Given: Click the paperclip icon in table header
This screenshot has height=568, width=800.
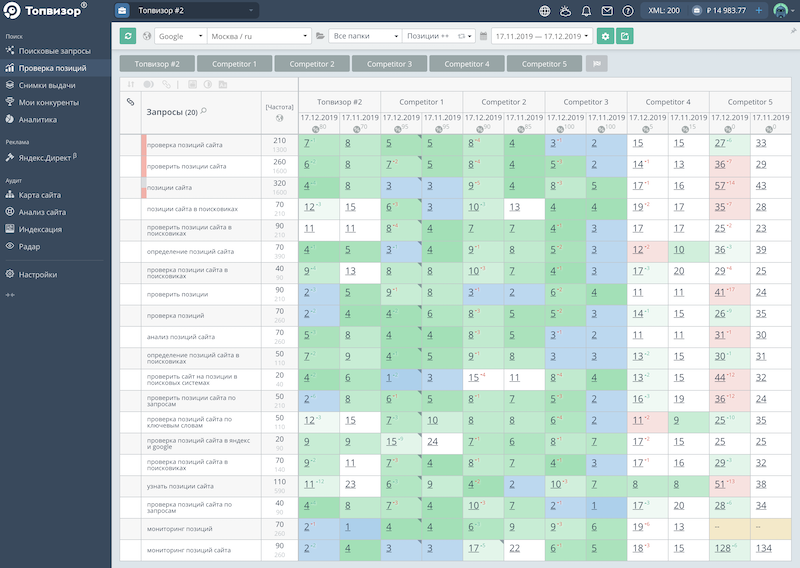Looking at the screenshot, I should pyautogui.click(x=131, y=102).
